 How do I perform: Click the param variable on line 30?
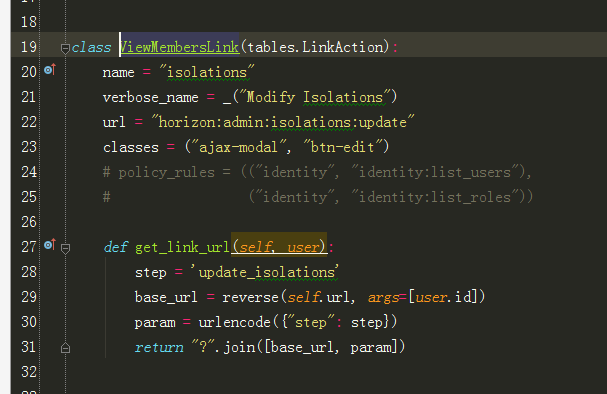pos(155,323)
